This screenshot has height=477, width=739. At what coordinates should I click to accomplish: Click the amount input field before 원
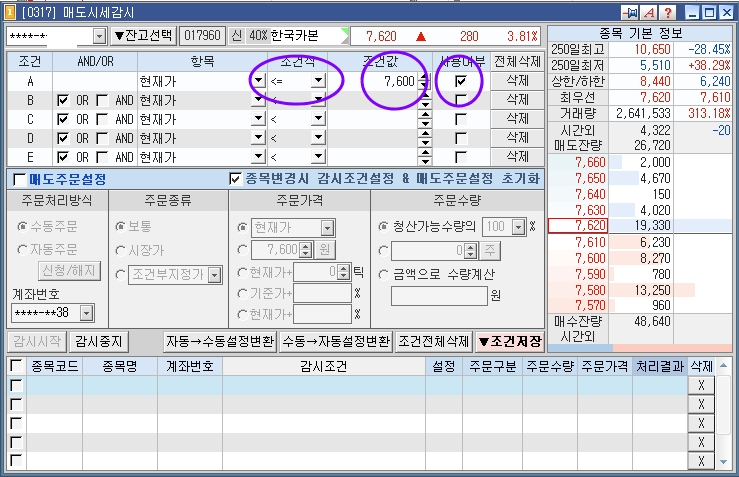point(439,296)
